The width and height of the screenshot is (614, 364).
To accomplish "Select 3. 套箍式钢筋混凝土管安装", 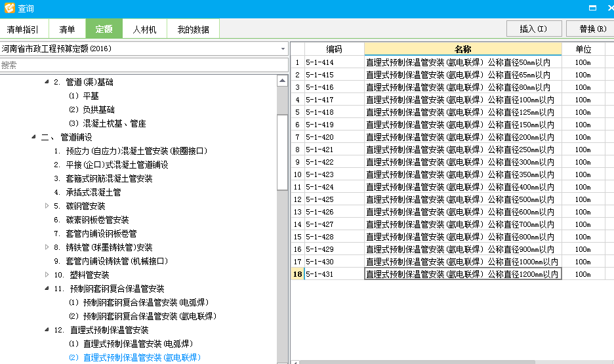I will click(103, 178).
